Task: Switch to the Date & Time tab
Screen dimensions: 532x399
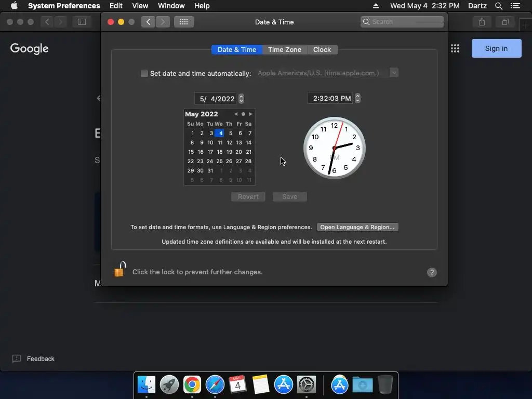Action: coord(237,49)
